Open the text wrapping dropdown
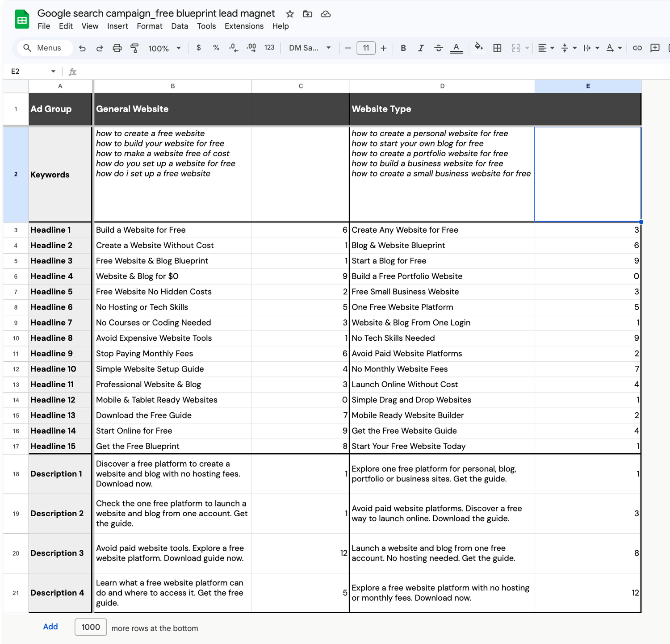Screen dimensions: 670x644 click(x=591, y=48)
